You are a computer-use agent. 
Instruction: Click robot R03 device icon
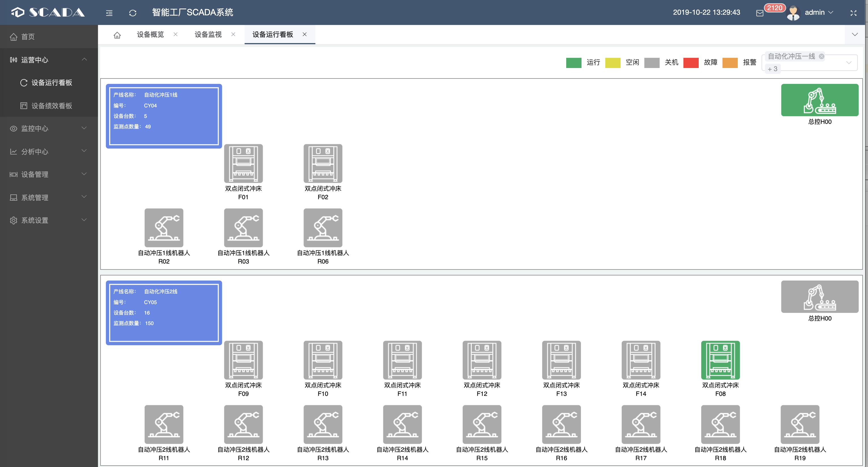pyautogui.click(x=243, y=228)
